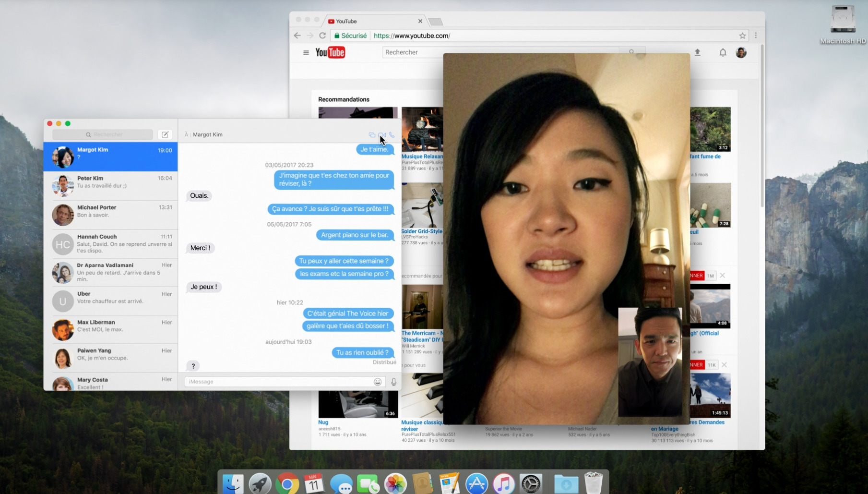868x494 pixels.
Task: Click the 'Solder Grid-Style' video link
Action: point(422,231)
